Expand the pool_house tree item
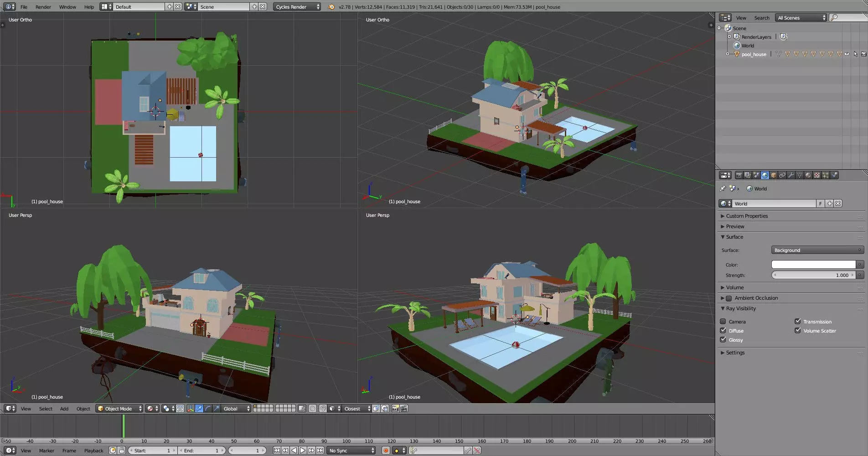Image resolution: width=868 pixels, height=456 pixels. coord(728,54)
